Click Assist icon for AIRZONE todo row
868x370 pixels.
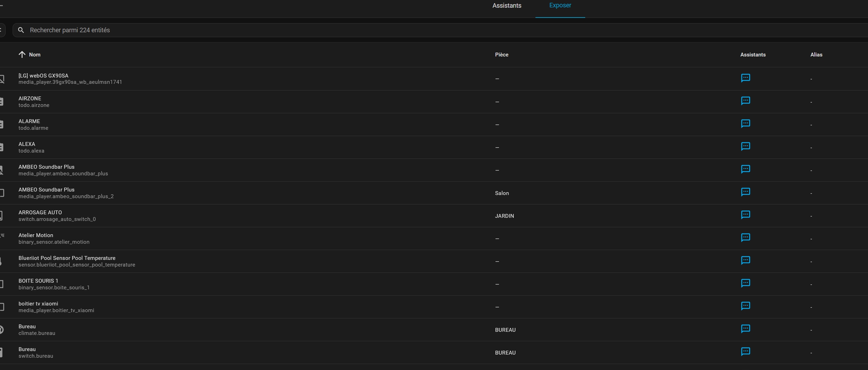(x=745, y=101)
